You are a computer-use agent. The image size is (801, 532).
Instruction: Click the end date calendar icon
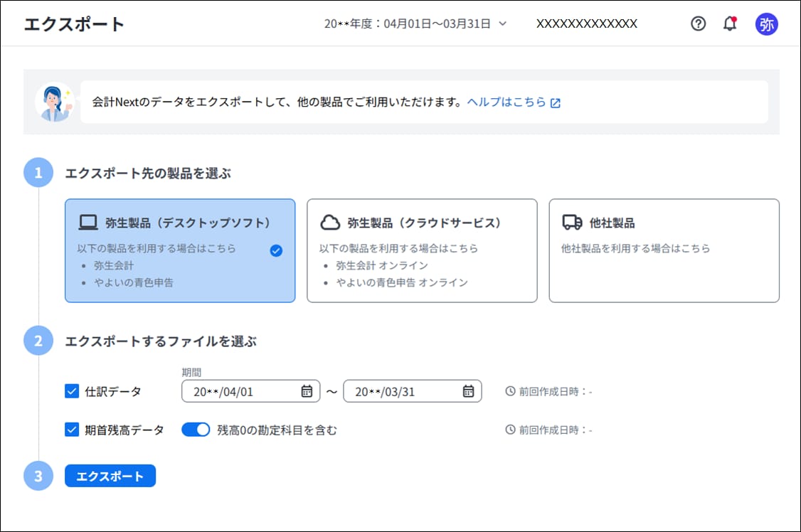tap(468, 391)
